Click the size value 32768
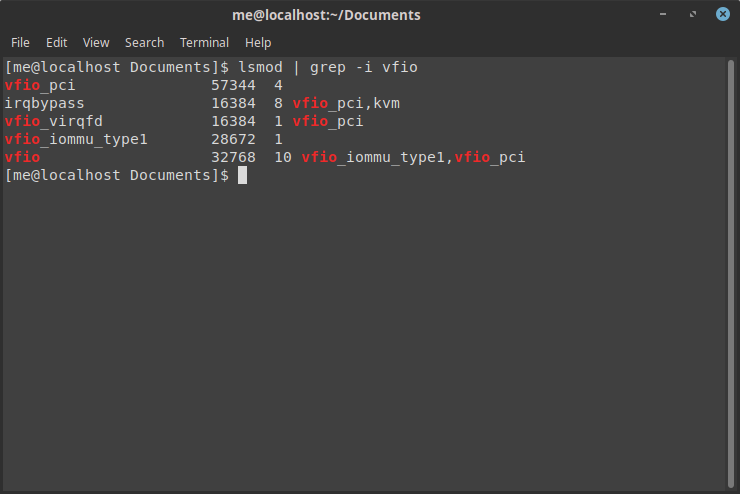Viewport: 740px width, 494px height. (233, 157)
